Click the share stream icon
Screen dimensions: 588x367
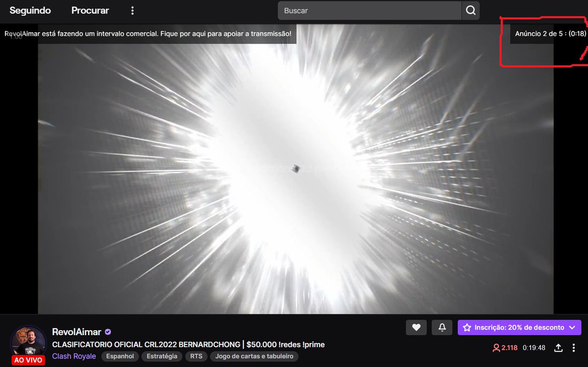pyautogui.click(x=558, y=348)
